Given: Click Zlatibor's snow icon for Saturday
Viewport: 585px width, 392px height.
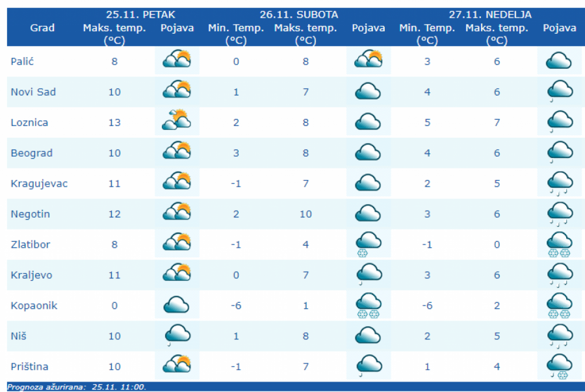Looking at the screenshot, I should (x=368, y=244).
